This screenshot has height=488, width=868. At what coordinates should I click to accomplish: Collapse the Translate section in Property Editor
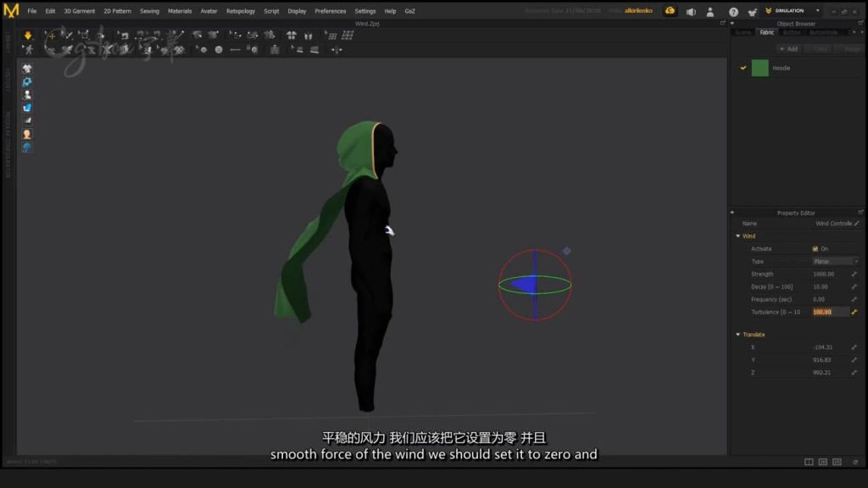pyautogui.click(x=737, y=334)
